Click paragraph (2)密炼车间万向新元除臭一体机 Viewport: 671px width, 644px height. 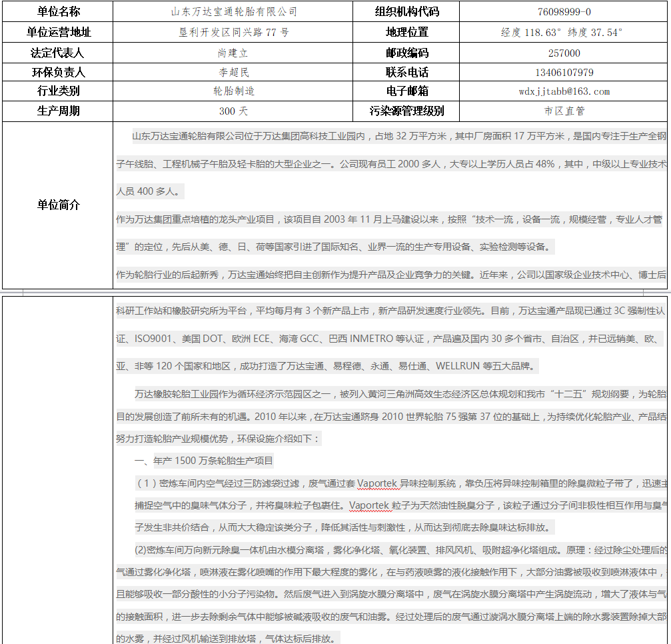(400, 550)
